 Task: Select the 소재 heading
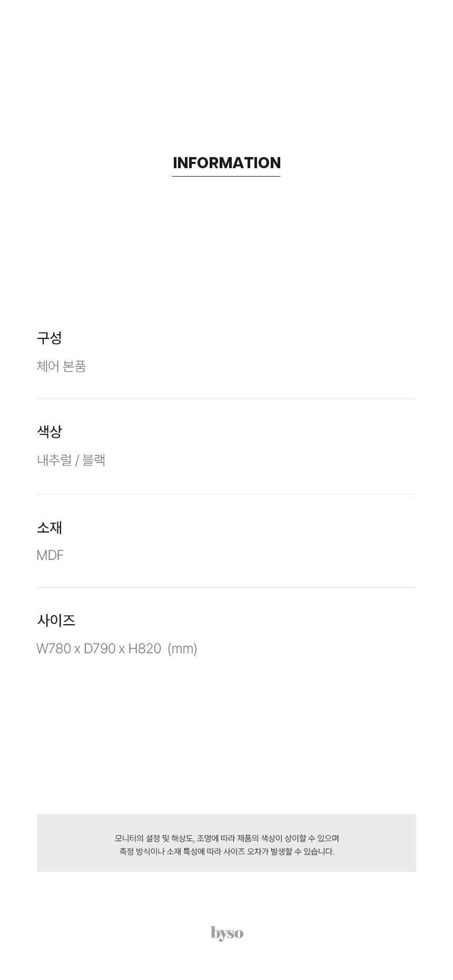click(x=50, y=527)
